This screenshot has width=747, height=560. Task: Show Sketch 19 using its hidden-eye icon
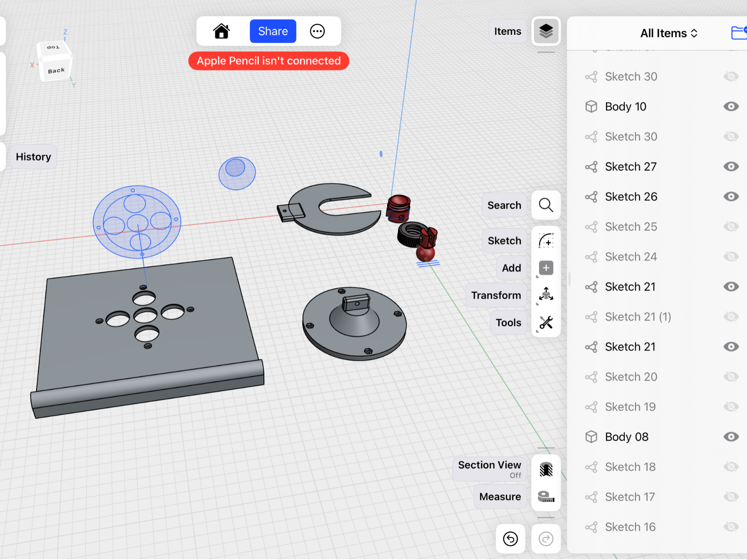click(731, 407)
